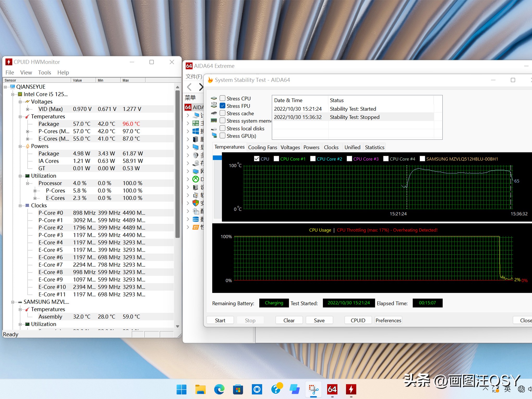The height and width of the screenshot is (399, 532).
Task: Enable CPU Core #1 graph checkbox
Action: (x=276, y=159)
